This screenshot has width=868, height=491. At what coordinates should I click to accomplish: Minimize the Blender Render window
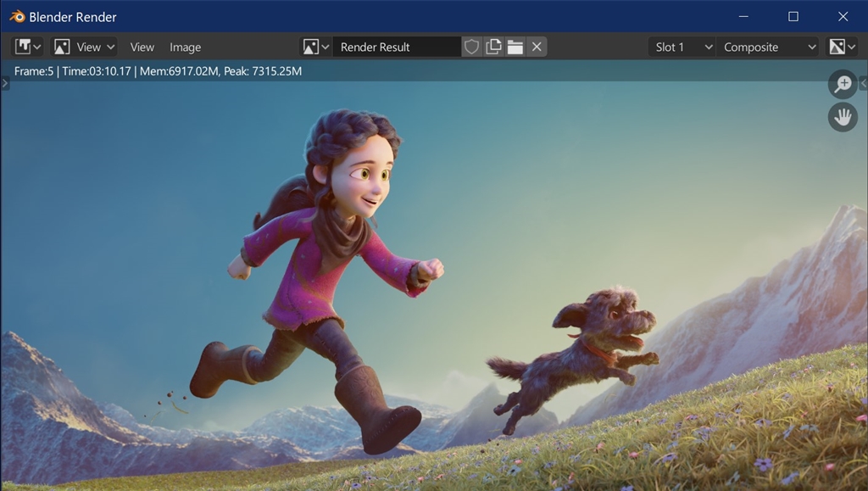(743, 17)
